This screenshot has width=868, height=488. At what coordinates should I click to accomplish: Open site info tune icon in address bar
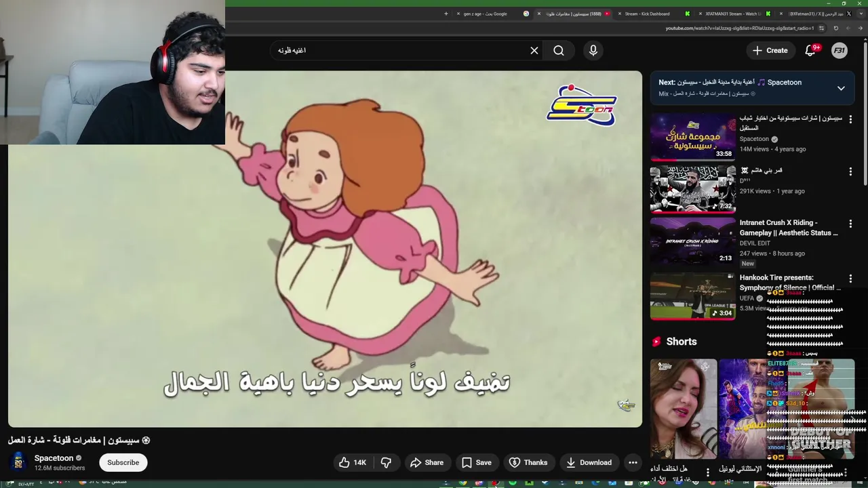pyautogui.click(x=822, y=28)
